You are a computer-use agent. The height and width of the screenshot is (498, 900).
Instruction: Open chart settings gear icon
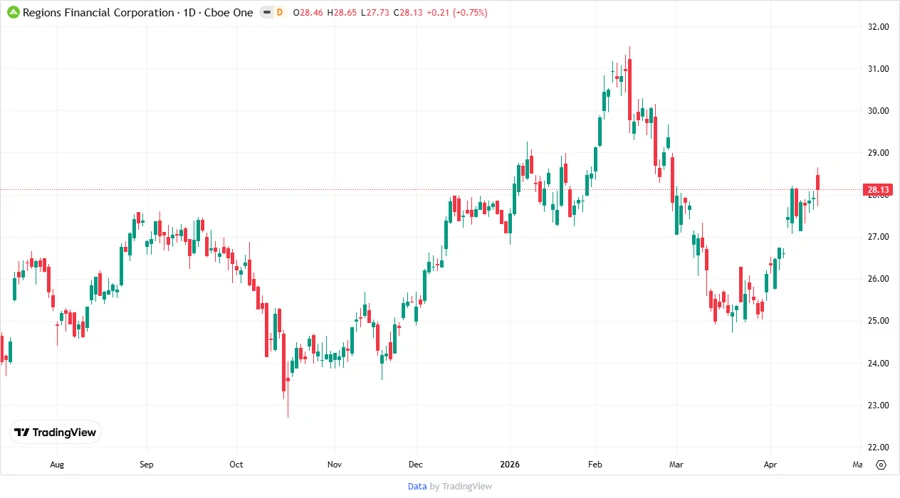881,465
